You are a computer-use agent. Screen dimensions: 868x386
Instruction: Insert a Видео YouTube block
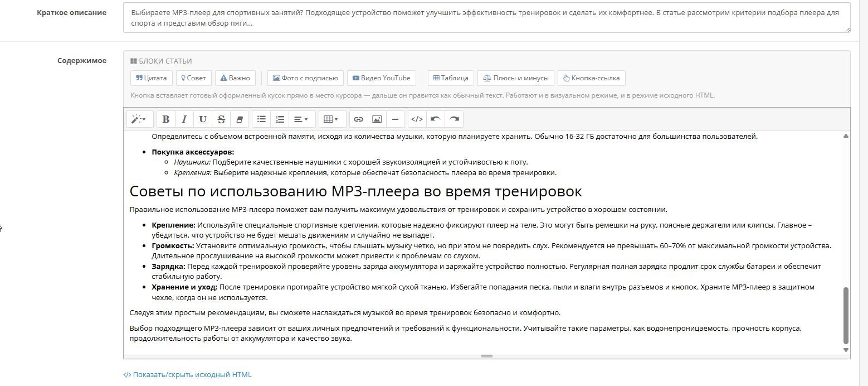coord(382,78)
